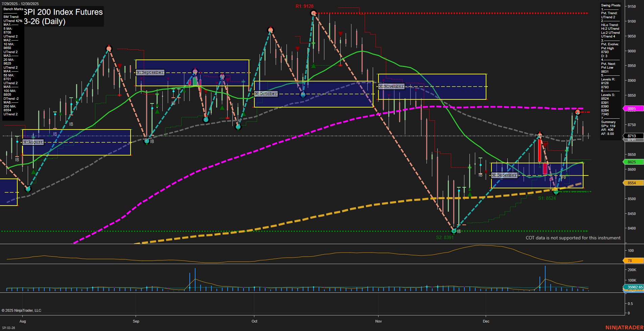The image size is (644, 331).
Task: Click the COT data not supported message
Action: coord(573,238)
